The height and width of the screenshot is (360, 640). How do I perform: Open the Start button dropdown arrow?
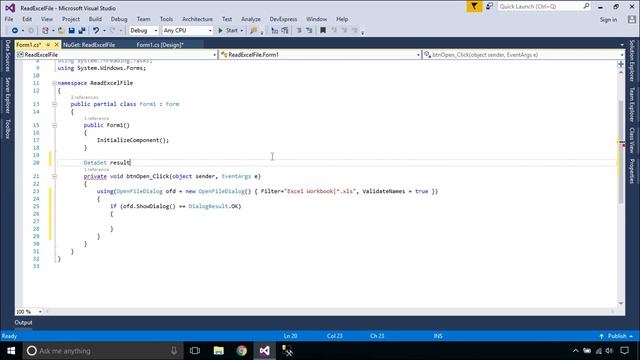[x=242, y=31]
